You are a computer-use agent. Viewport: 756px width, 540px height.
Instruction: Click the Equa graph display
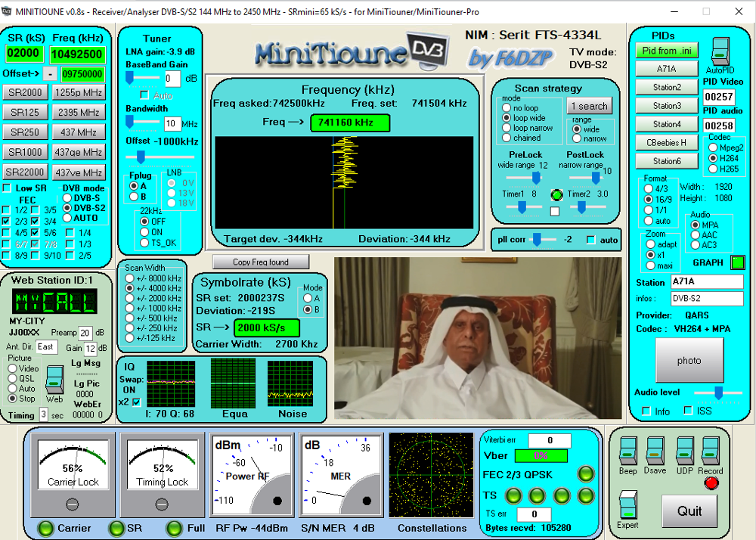233,383
